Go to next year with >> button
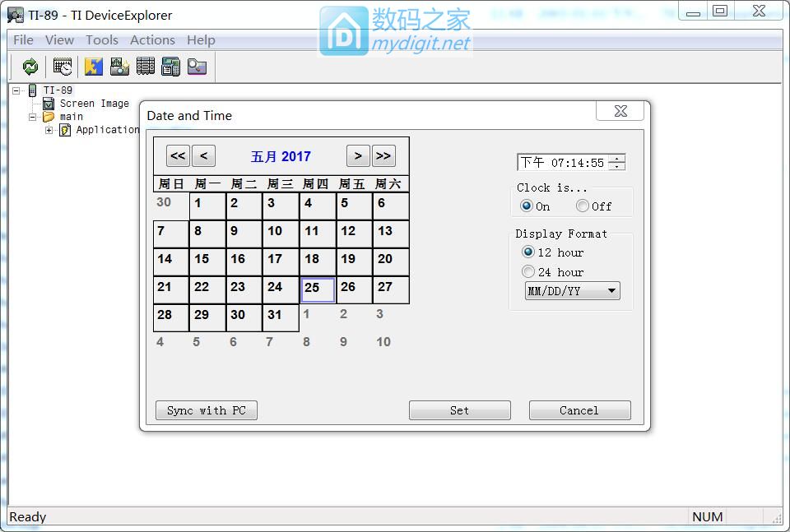Viewport: 790px width, 532px height. [383, 156]
